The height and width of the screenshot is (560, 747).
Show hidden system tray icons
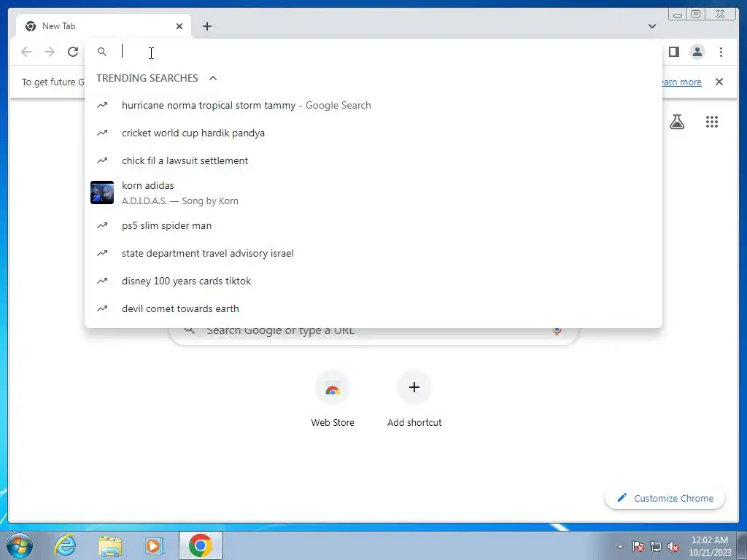pyautogui.click(x=620, y=546)
